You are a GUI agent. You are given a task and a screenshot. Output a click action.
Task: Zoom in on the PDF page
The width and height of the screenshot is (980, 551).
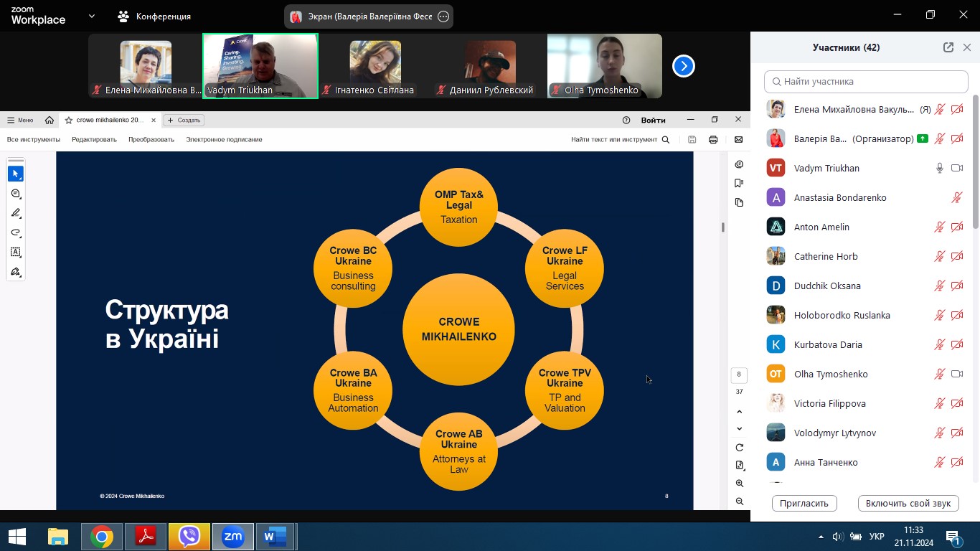pyautogui.click(x=739, y=484)
